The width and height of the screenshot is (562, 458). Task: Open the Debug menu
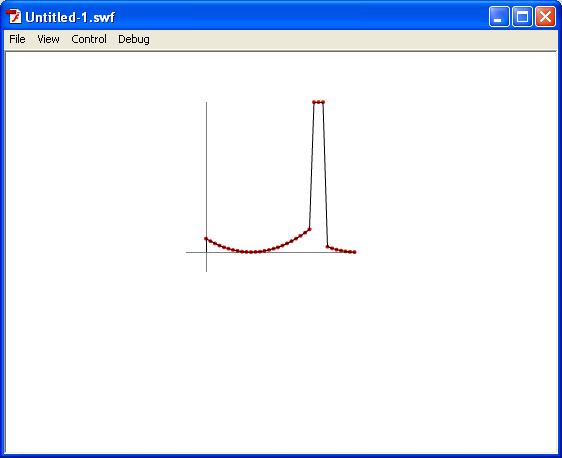(x=134, y=39)
